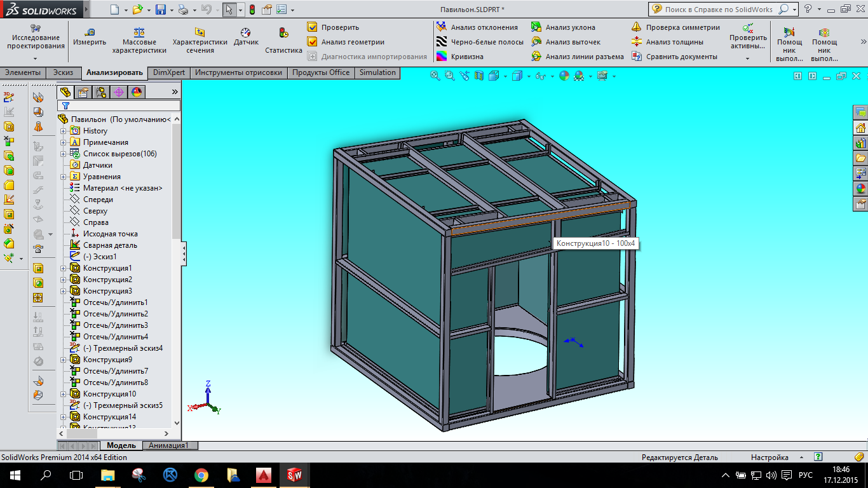The width and height of the screenshot is (868, 488).
Task: Open Проверка симметрии symmetry check
Action: pos(637,27)
